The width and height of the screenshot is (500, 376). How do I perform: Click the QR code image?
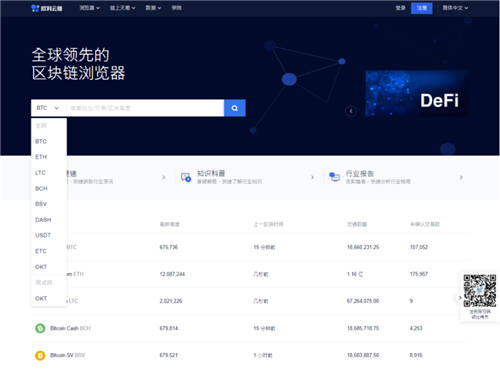pos(480,291)
